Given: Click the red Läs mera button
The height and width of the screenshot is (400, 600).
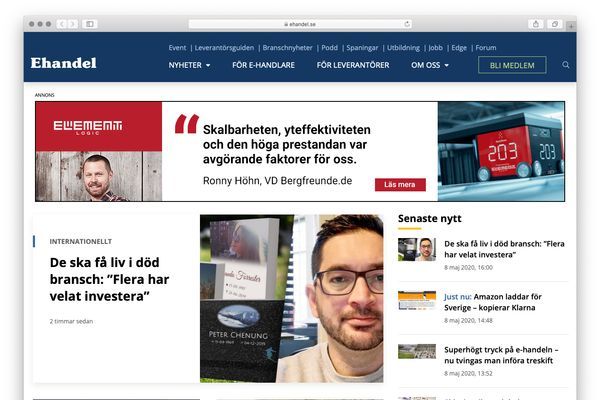Looking at the screenshot, I should point(400,185).
